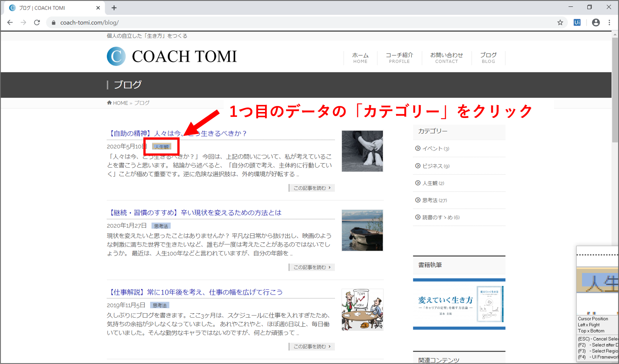Image resolution: width=619 pixels, height=364 pixels.
Task: Bookmark this page with star icon
Action: tap(560, 22)
